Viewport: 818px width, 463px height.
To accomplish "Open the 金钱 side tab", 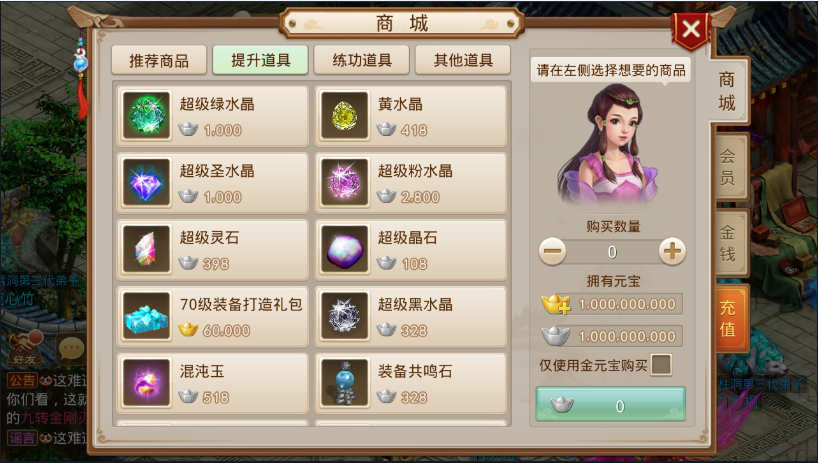I will 729,243.
